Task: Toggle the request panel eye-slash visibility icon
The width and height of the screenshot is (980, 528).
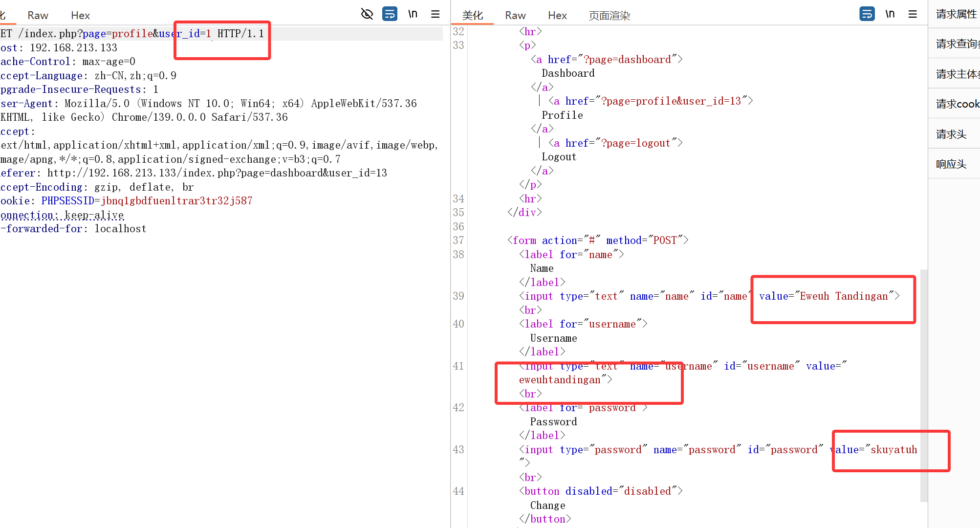Action: click(367, 14)
